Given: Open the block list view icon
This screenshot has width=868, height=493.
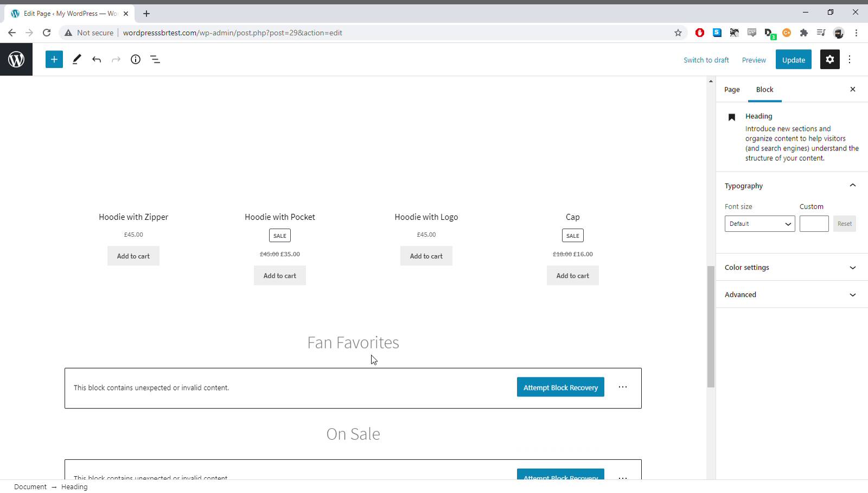Looking at the screenshot, I should 155,60.
